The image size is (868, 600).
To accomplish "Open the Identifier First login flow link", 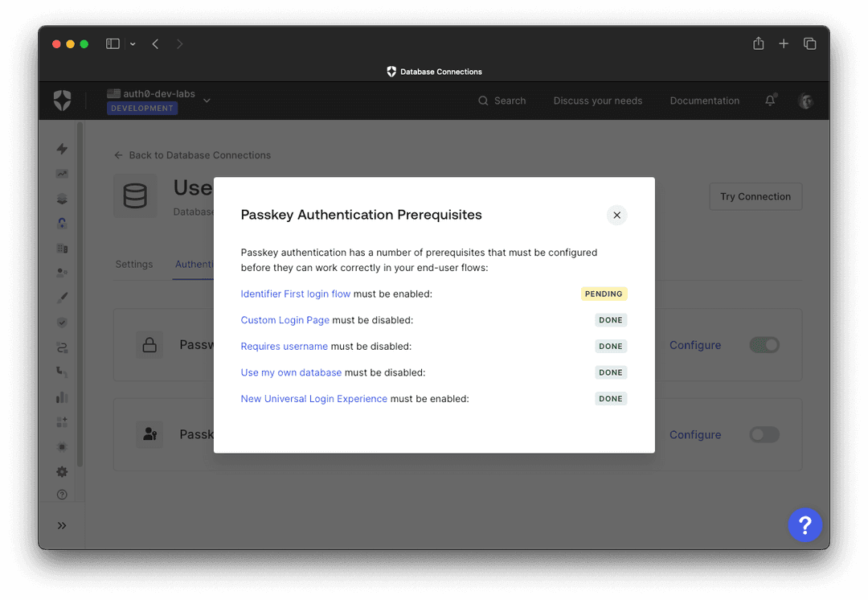I will click(295, 294).
